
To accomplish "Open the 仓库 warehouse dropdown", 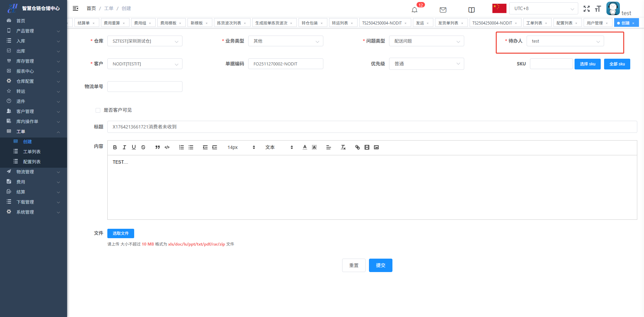I will (x=145, y=41).
